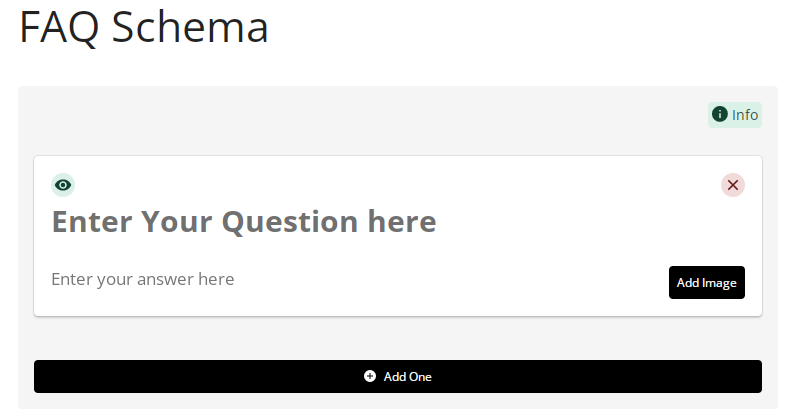The image size is (798, 418).
Task: Click the word Info next to the icon
Action: 745,115
